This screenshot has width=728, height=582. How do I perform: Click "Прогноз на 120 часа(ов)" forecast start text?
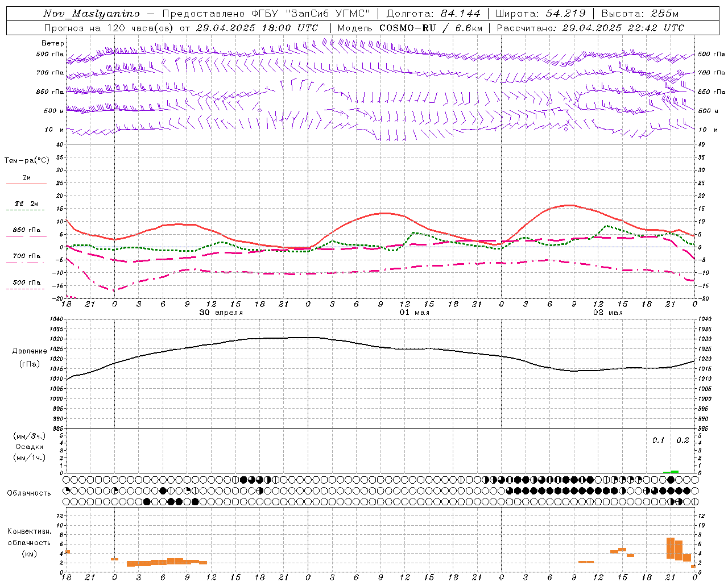coord(109,28)
